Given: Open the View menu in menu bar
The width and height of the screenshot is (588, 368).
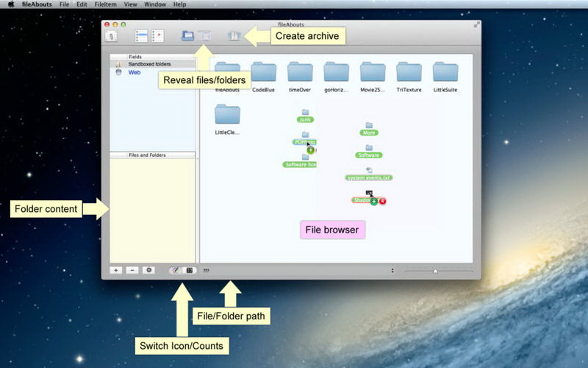Looking at the screenshot, I should [130, 4].
